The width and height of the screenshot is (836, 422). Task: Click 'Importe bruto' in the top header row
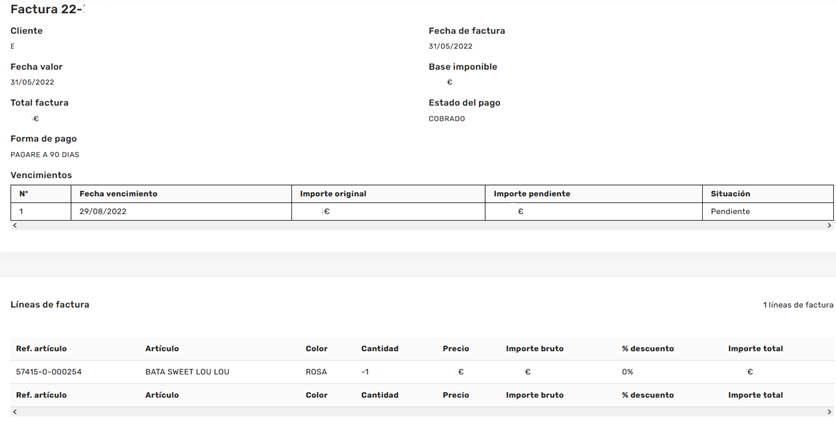(x=534, y=349)
